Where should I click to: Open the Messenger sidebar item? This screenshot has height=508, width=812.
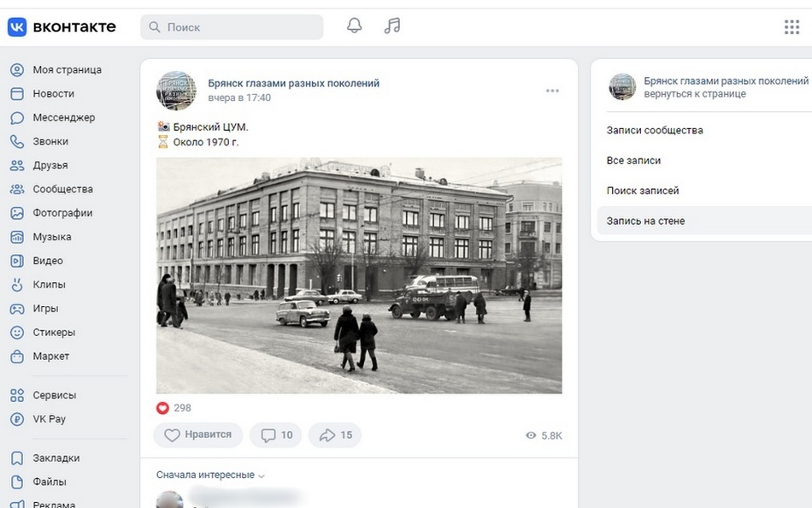coord(63,117)
